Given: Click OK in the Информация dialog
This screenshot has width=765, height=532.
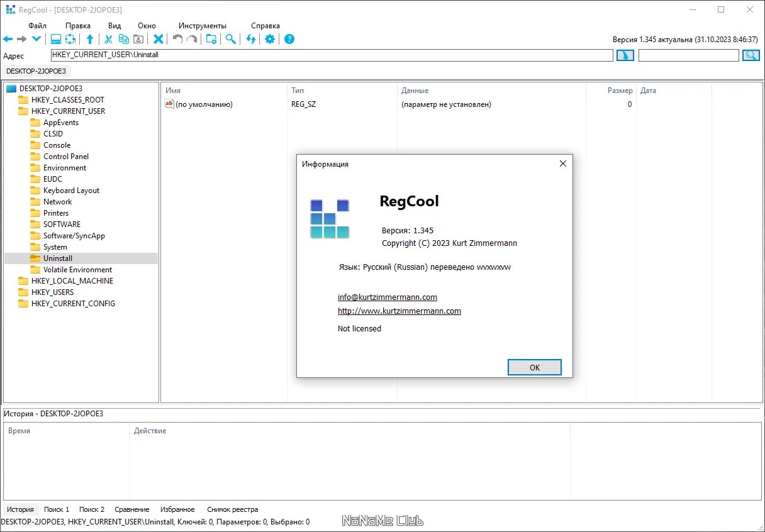Looking at the screenshot, I should 535,367.
